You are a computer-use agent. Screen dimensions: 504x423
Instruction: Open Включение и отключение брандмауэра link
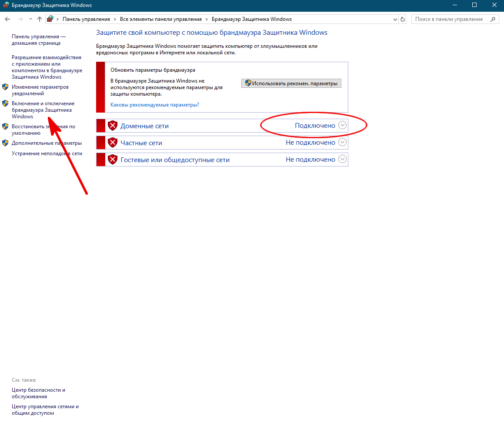pyautogui.click(x=43, y=110)
